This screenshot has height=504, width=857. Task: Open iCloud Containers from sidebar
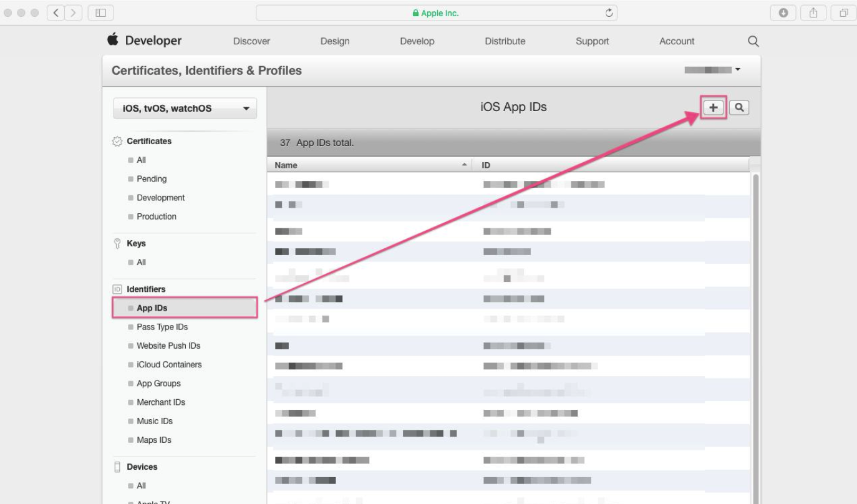(x=168, y=364)
